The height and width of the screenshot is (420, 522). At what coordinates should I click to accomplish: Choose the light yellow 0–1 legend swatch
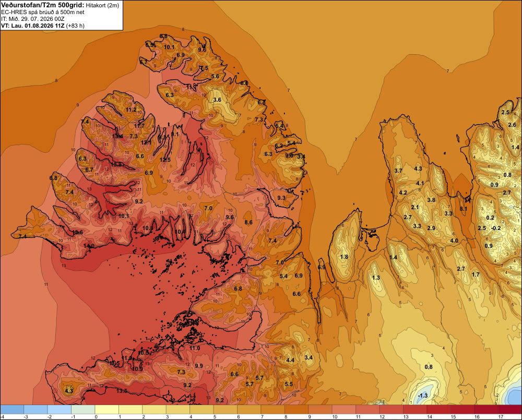pyautogui.click(x=107, y=410)
